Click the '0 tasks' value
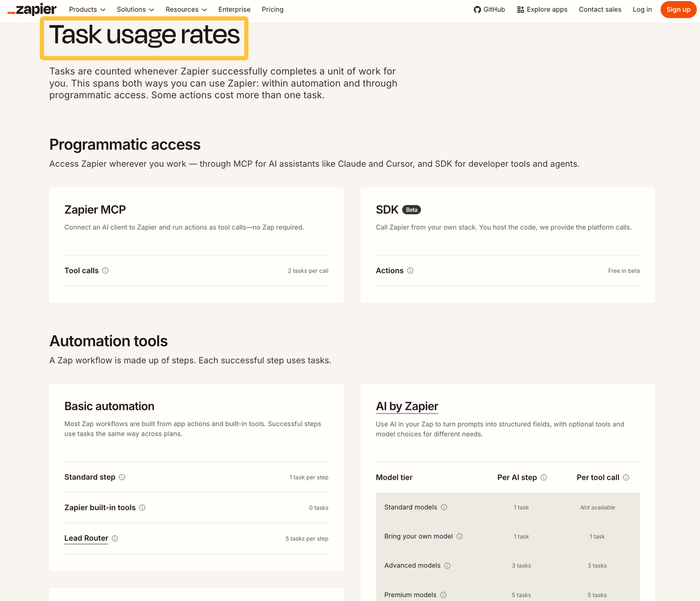The width and height of the screenshot is (700, 601). [x=319, y=508]
